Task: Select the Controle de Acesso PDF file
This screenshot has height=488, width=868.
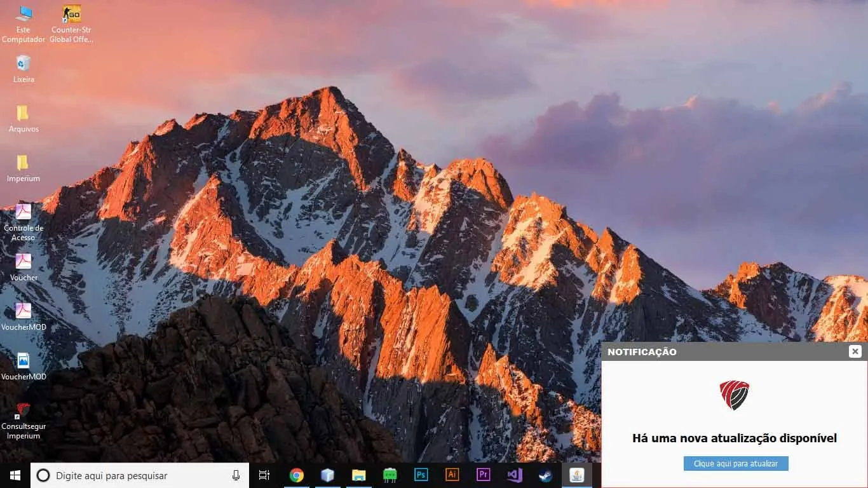Action: click(24, 222)
